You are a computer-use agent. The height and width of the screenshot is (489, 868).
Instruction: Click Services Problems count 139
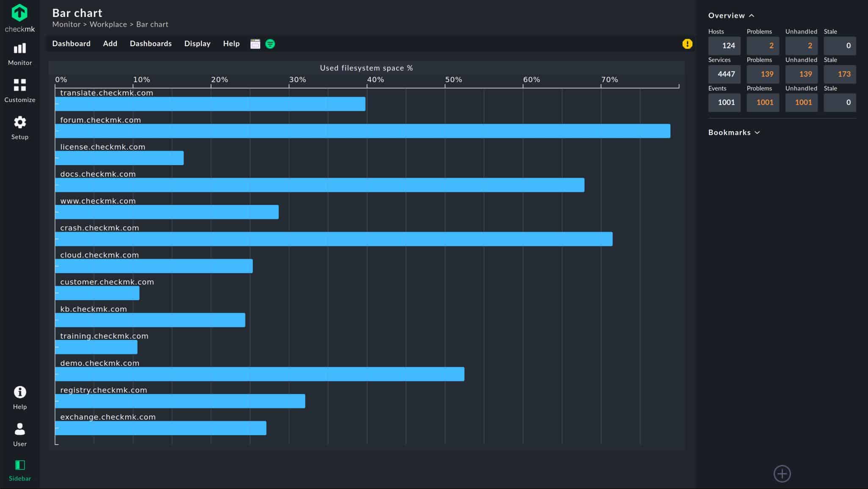pyautogui.click(x=763, y=74)
